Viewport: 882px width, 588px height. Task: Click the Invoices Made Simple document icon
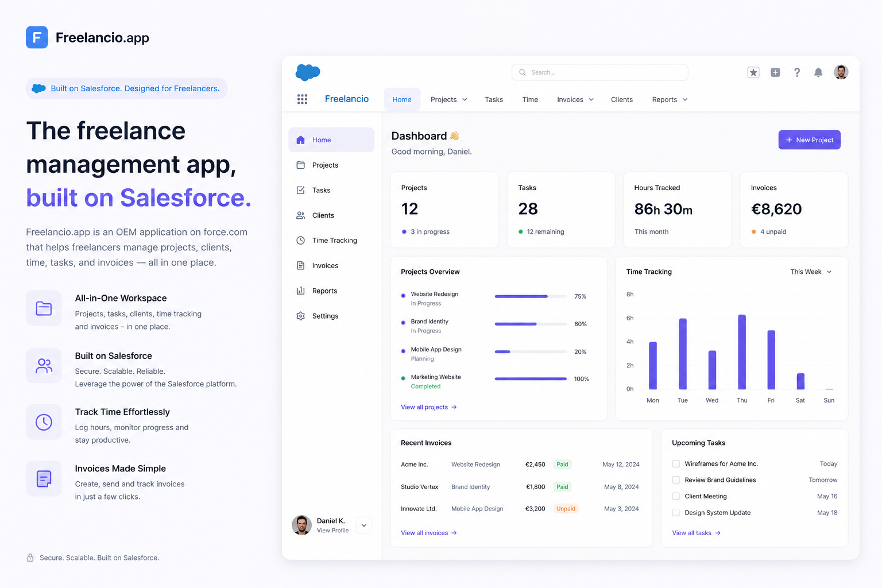(44, 478)
